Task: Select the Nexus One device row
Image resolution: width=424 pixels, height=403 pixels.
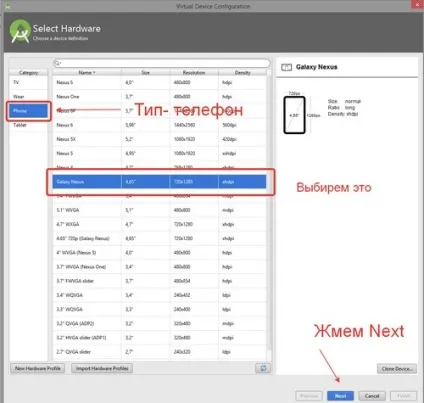Action: click(159, 97)
